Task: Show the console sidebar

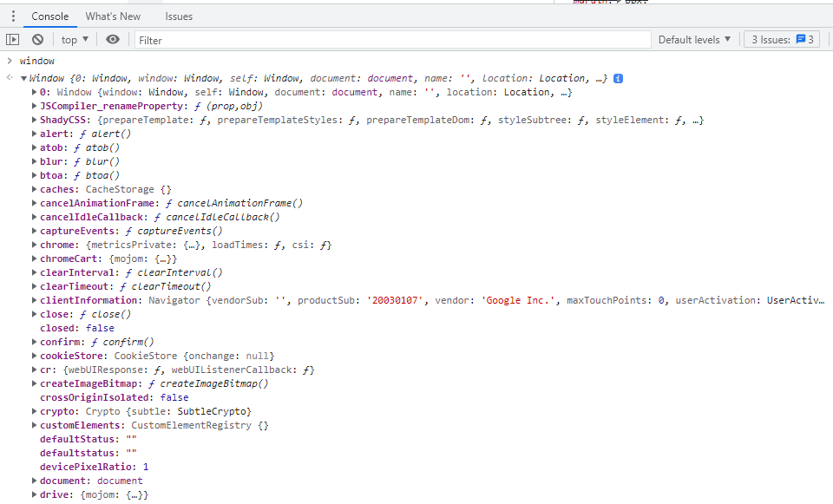Action: (13, 39)
